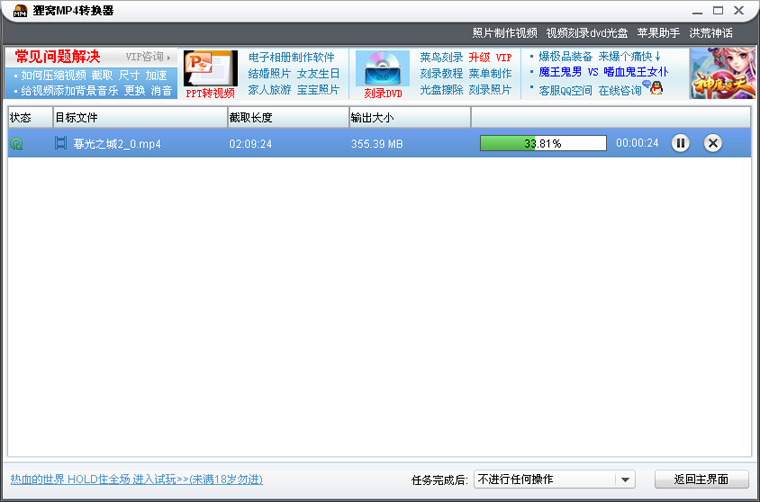Viewport: 760px width, 502px height.
Task: Click the 返回主界面 button
Action: click(x=701, y=479)
